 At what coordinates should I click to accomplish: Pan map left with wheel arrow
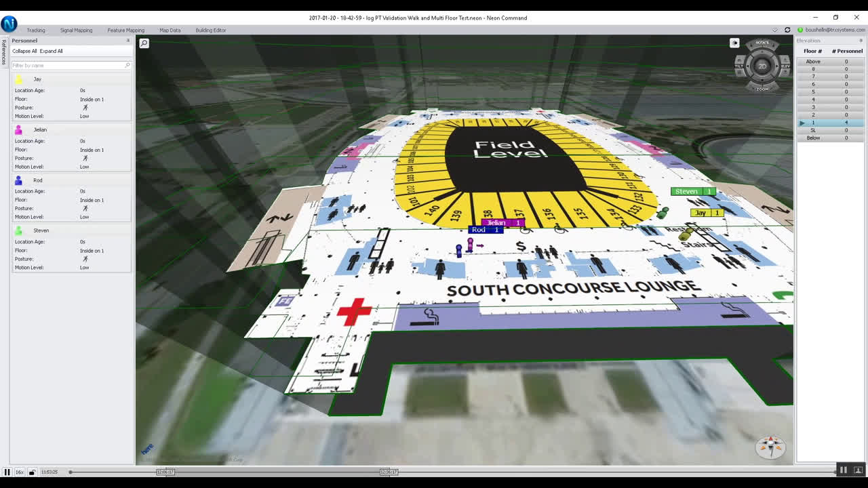point(749,66)
